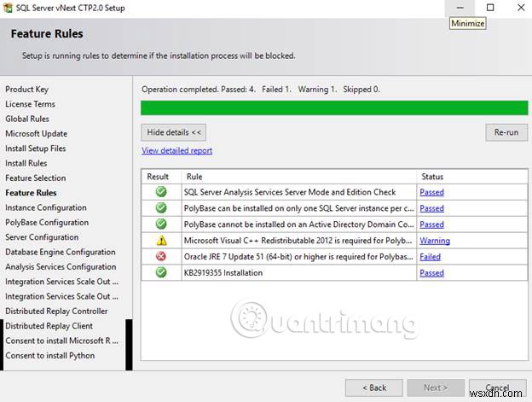Open the View detailed report link

pos(176,150)
